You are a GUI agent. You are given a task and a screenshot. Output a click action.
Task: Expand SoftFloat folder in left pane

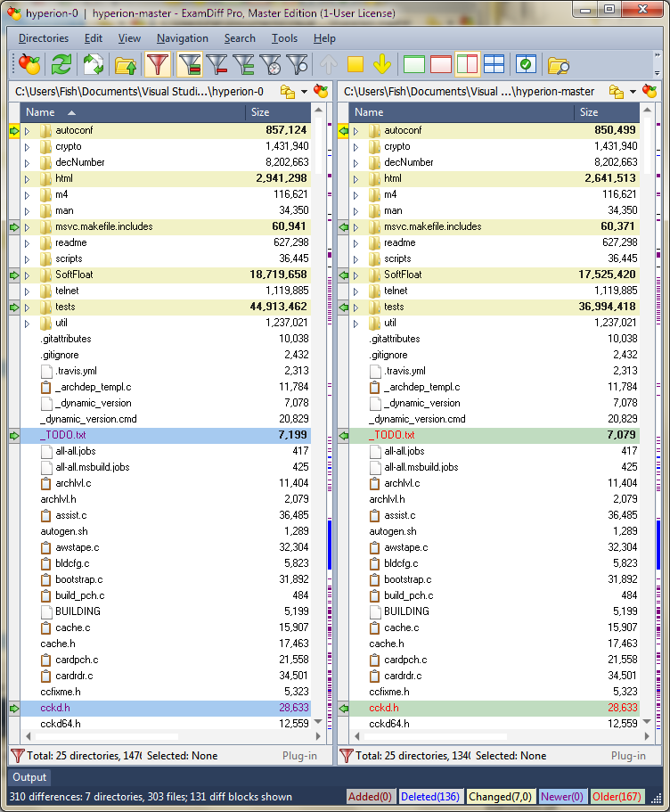point(27,275)
